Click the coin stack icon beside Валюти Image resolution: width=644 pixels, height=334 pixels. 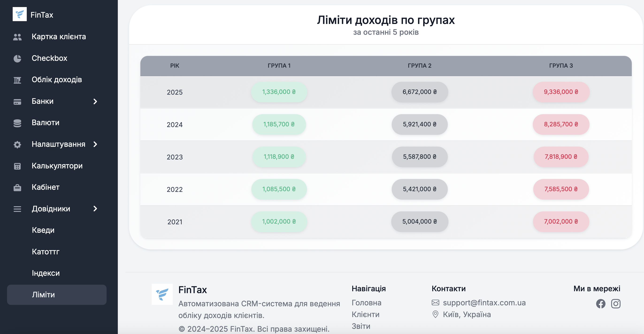pos(17,123)
